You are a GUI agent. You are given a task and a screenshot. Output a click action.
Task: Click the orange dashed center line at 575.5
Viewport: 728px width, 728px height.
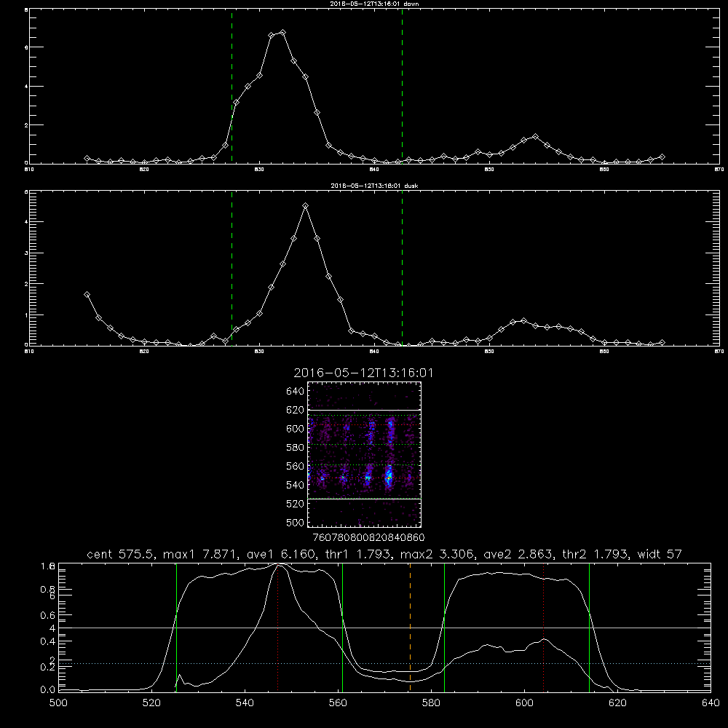click(410, 628)
